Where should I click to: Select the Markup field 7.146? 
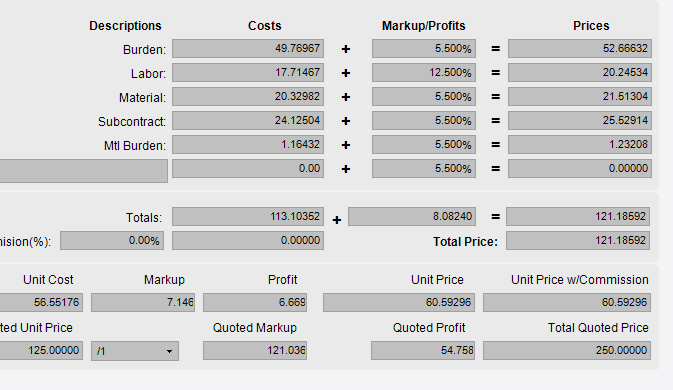tap(143, 302)
